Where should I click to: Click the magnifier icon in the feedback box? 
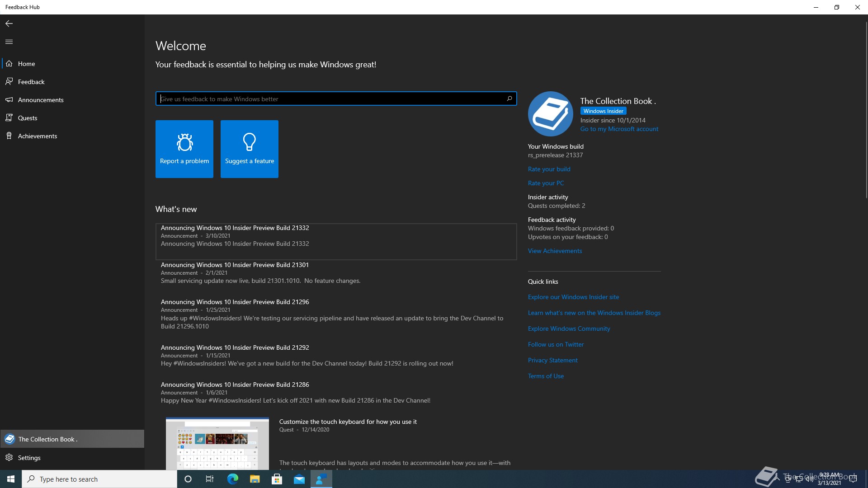509,99
